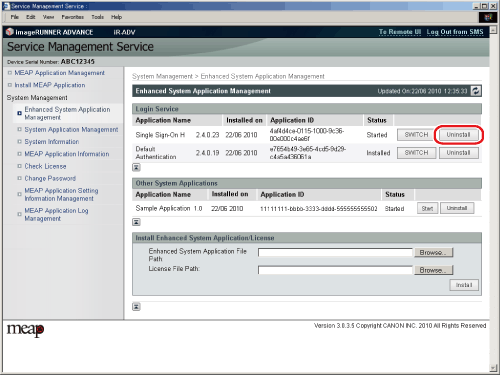The image size is (500, 375).
Task: Uninstall the Single Sign-On H login service
Action: (458, 135)
